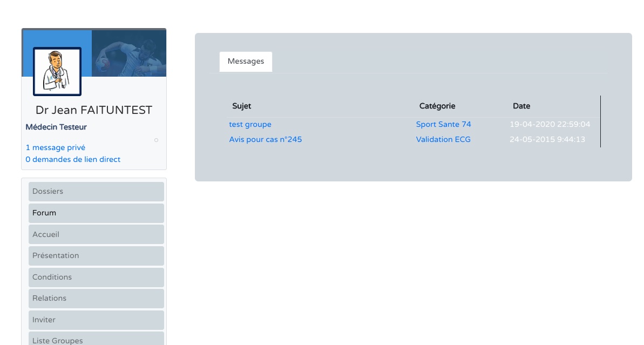
Task: Click the Date column header
Action: (x=521, y=106)
